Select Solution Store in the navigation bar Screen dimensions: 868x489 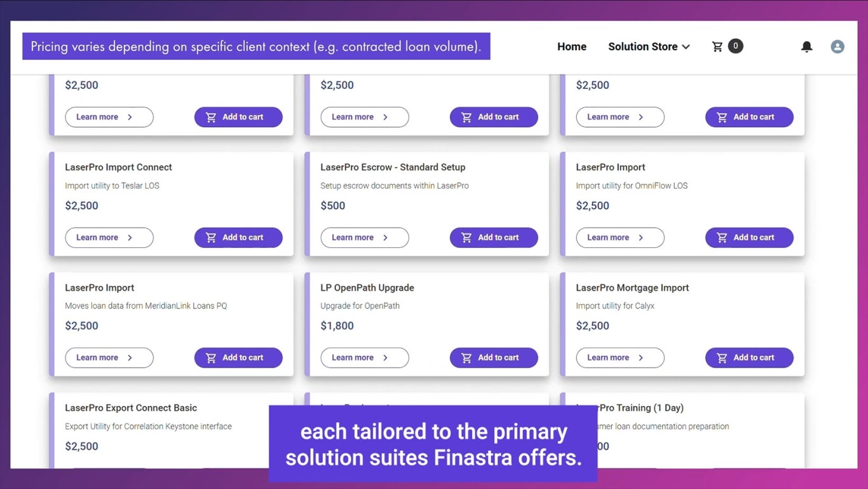tap(642, 46)
